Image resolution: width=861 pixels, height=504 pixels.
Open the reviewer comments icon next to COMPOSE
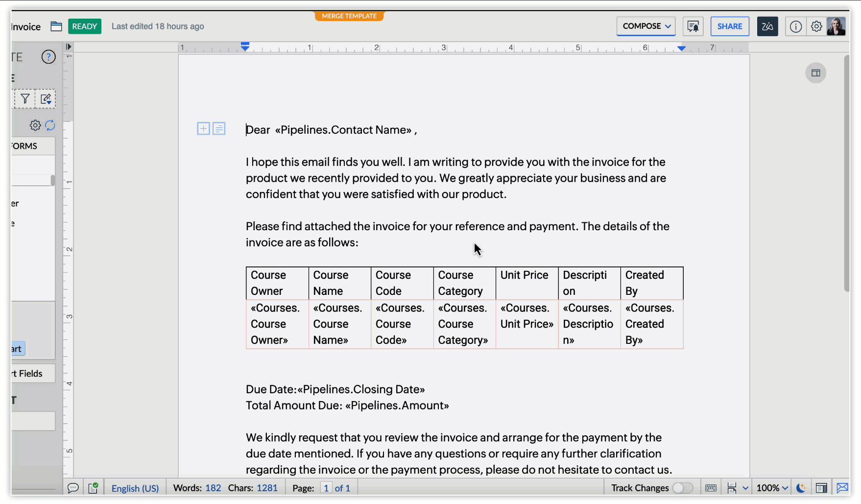pos(693,26)
